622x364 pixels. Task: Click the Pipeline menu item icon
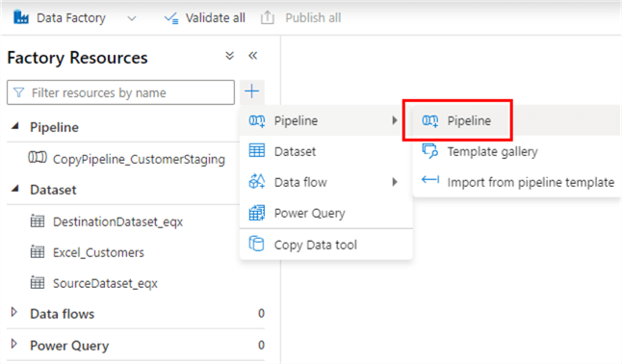coord(257,120)
